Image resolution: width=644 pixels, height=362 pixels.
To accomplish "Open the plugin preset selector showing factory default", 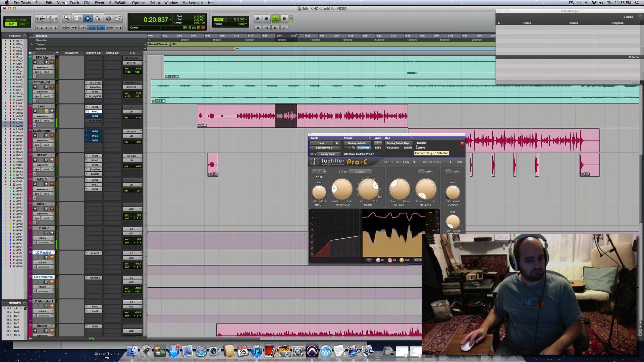I will pos(357,143).
